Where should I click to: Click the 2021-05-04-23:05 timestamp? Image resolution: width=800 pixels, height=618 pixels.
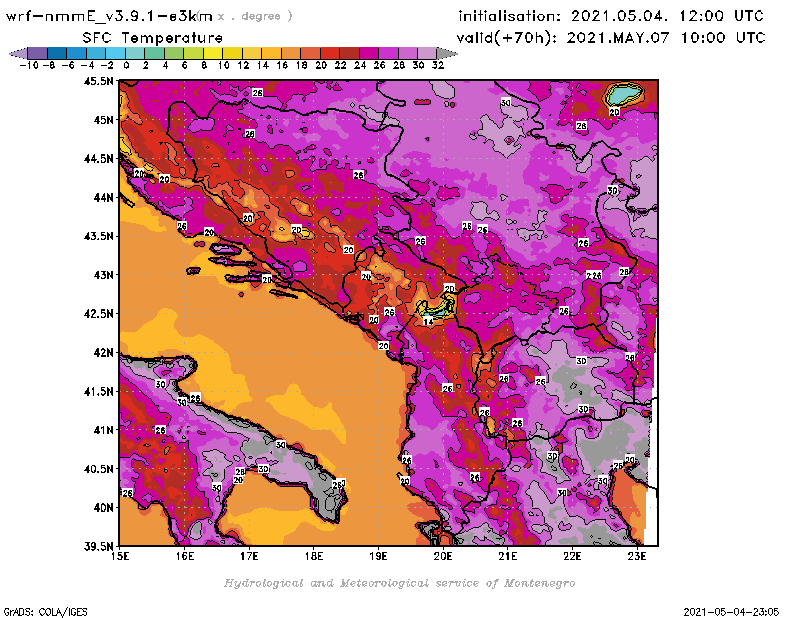click(739, 610)
